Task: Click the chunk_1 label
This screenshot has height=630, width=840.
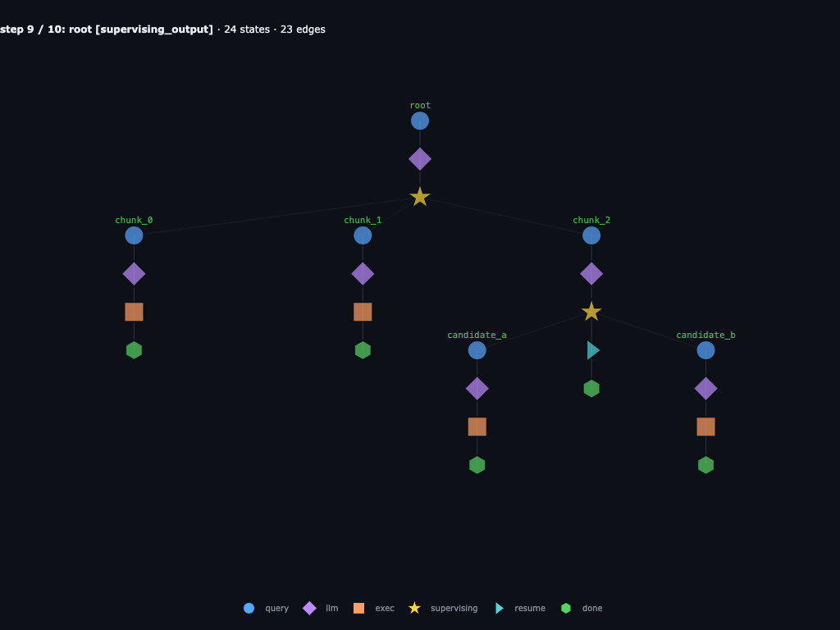Action: click(363, 220)
